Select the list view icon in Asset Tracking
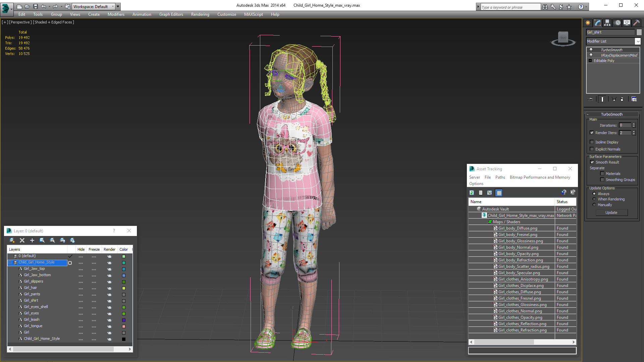The height and width of the screenshot is (362, 644). click(x=481, y=192)
